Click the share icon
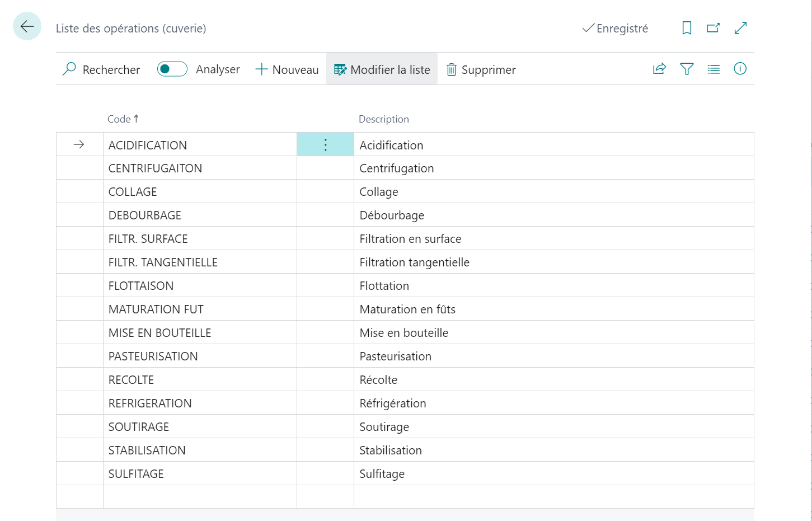 pyautogui.click(x=659, y=69)
